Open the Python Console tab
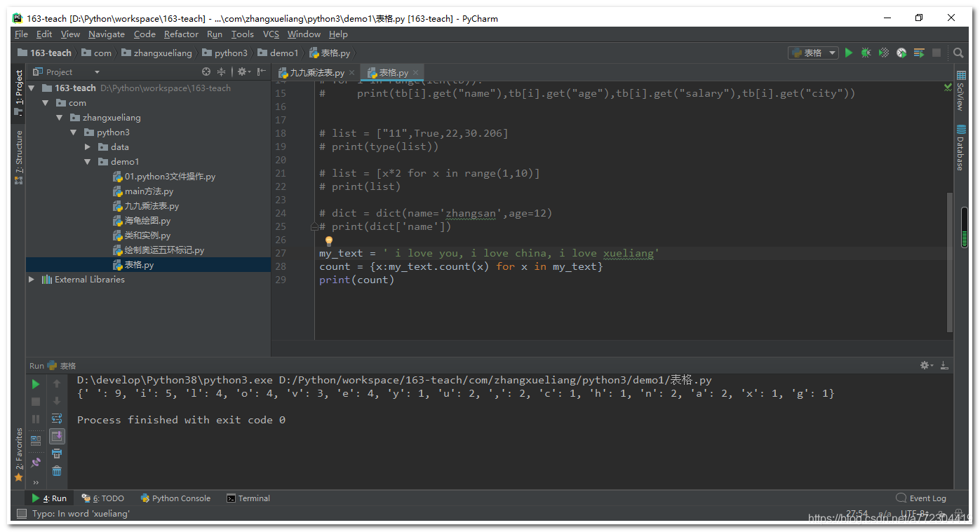Image resolution: width=980 pixels, height=532 pixels. pyautogui.click(x=175, y=498)
